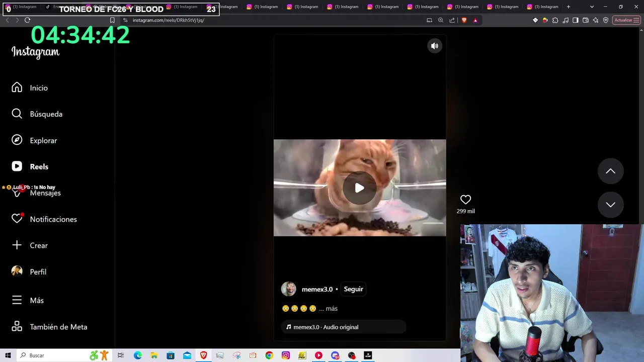
Task: Click the Actualizar update button
Action: pos(626,20)
